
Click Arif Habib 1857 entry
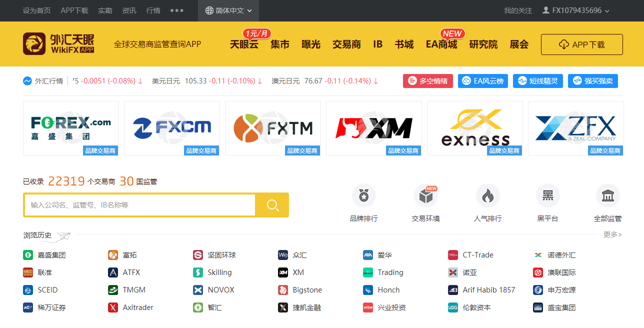pos(481,290)
